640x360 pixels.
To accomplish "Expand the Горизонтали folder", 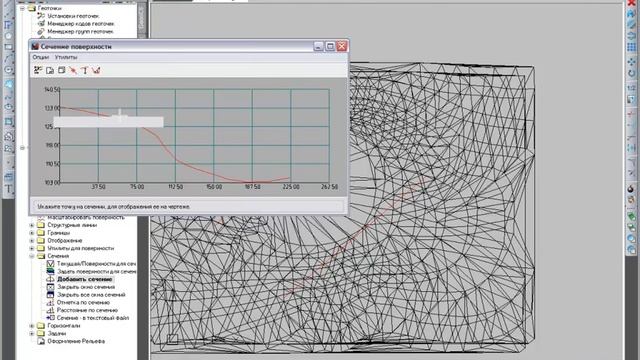I will (x=32, y=326).
